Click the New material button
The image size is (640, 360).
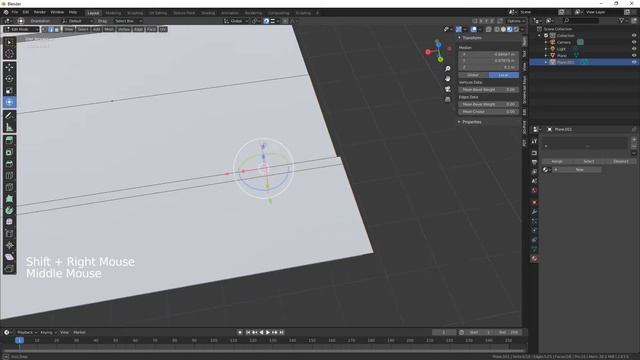(x=577, y=169)
